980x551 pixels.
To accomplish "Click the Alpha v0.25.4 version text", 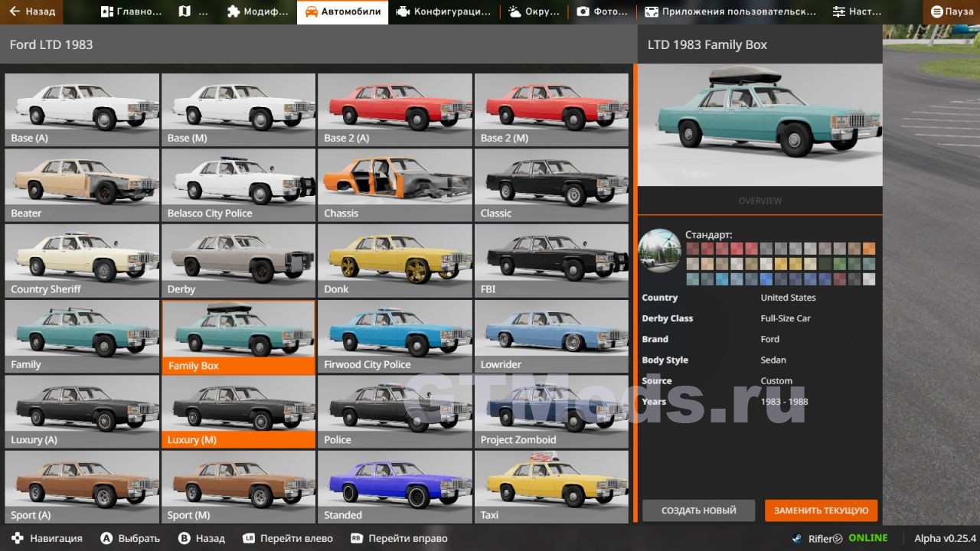I will [x=945, y=538].
